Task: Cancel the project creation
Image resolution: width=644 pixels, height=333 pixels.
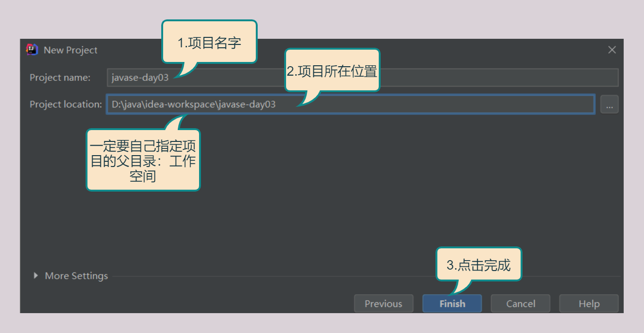Action: click(x=520, y=304)
